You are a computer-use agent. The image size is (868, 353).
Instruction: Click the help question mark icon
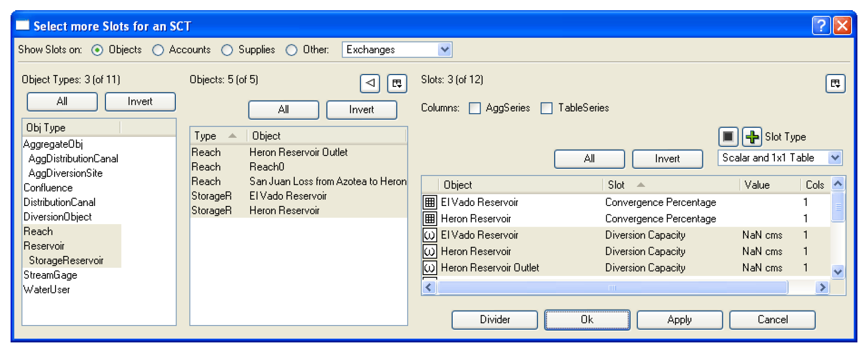click(x=821, y=26)
